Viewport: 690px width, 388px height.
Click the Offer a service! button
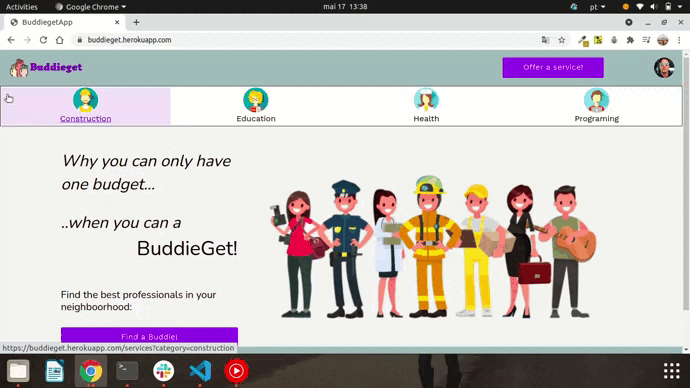(x=553, y=67)
